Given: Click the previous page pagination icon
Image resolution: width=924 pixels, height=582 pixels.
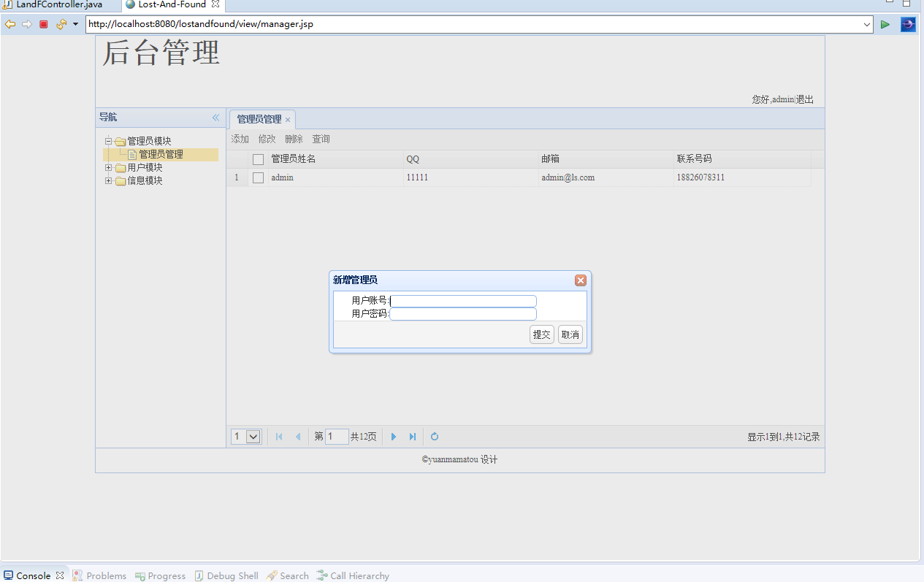Looking at the screenshot, I should (x=298, y=436).
